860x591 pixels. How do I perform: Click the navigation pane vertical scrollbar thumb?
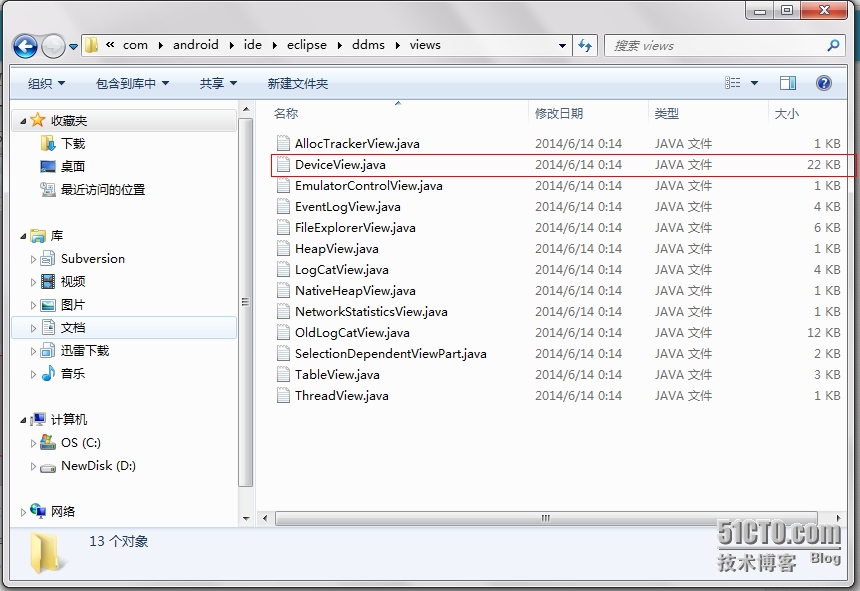point(245,302)
